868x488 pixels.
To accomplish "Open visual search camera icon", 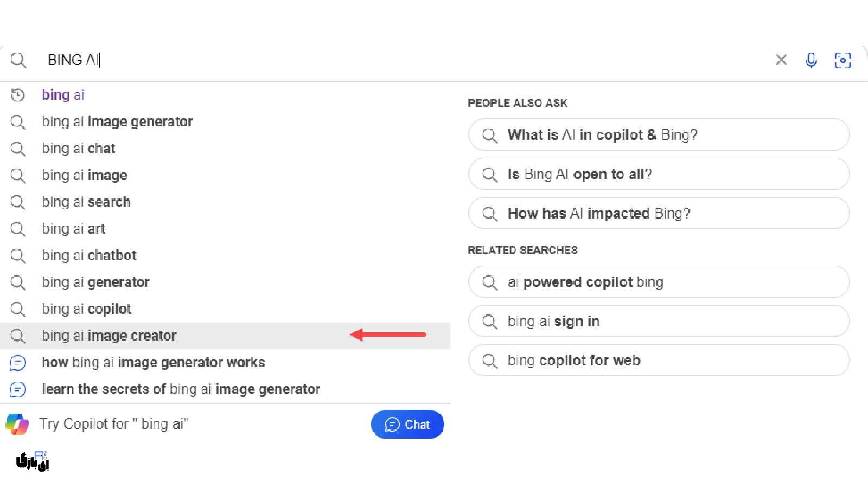I will coord(843,60).
